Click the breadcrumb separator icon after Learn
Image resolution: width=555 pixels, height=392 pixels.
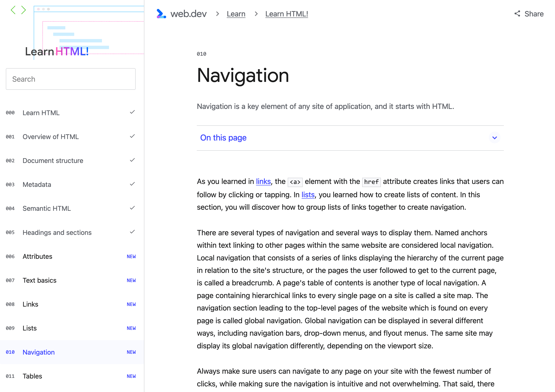256,14
